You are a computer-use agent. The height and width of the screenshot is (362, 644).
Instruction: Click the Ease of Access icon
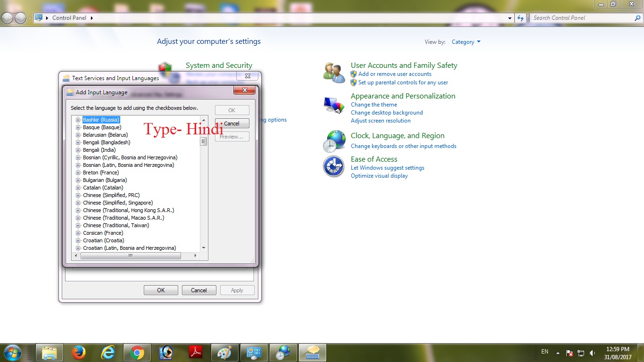[333, 166]
